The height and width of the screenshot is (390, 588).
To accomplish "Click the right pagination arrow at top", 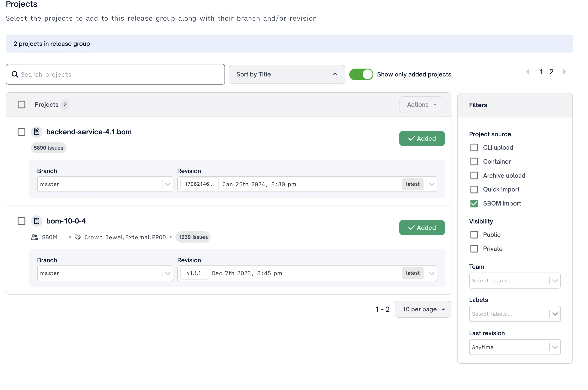I will click(564, 72).
